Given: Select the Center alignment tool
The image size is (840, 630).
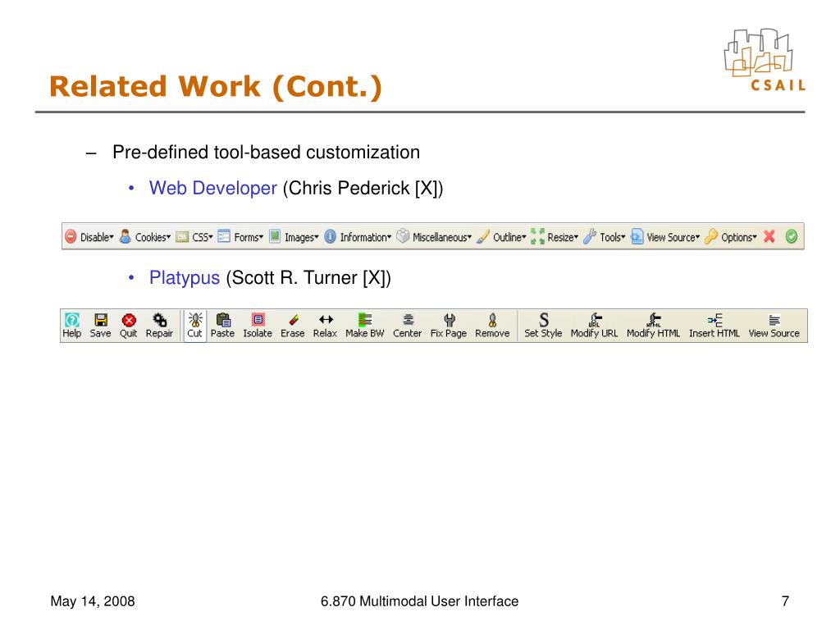Looking at the screenshot, I should [x=408, y=325].
